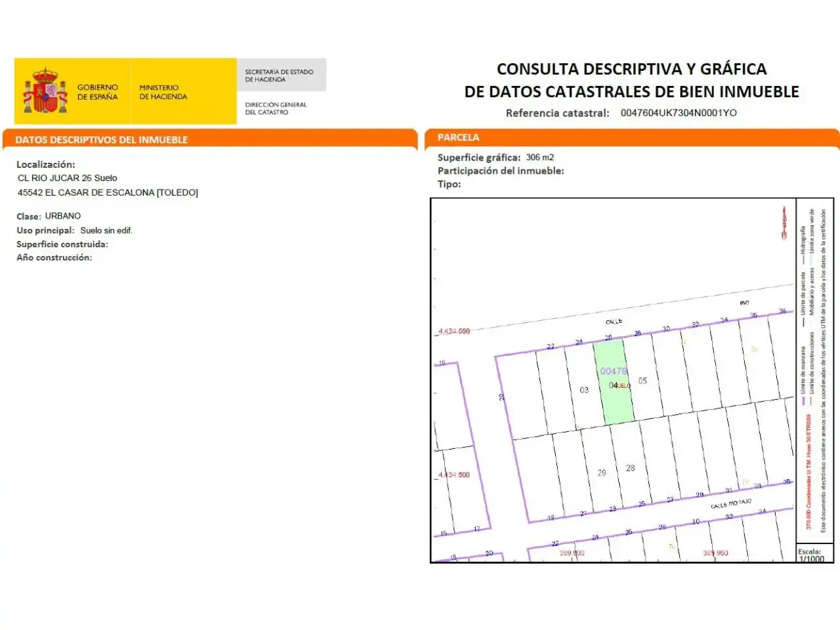The width and height of the screenshot is (840, 630).
Task: Select the value "Suelo sin edif."
Action: [106, 230]
